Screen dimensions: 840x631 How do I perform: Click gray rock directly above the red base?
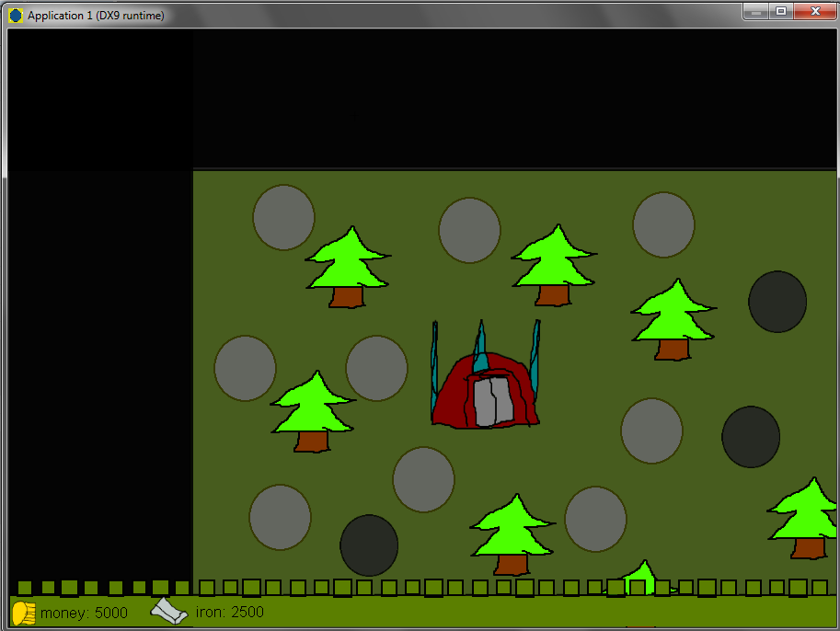click(x=470, y=230)
